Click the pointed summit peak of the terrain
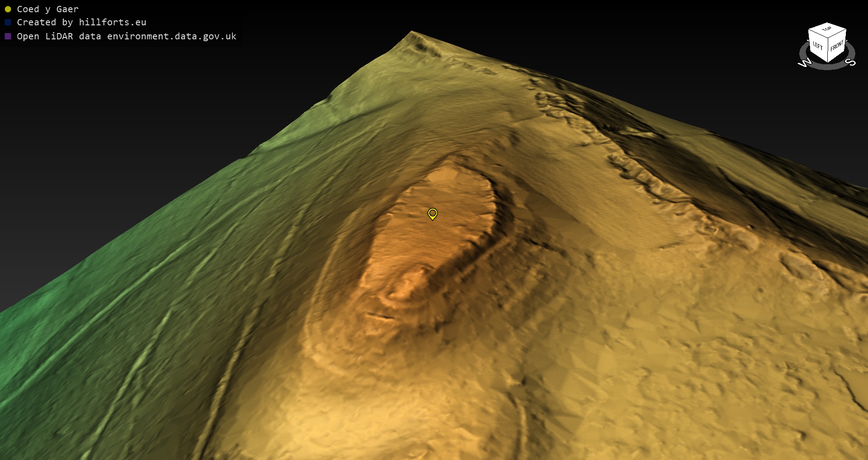The height and width of the screenshot is (460, 868). pos(411,33)
